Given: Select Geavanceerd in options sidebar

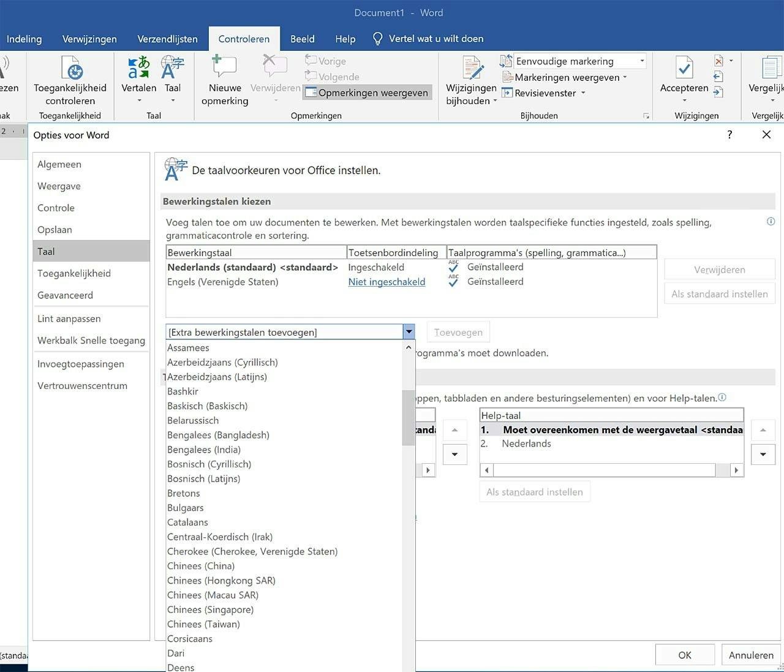Looking at the screenshot, I should [x=65, y=295].
